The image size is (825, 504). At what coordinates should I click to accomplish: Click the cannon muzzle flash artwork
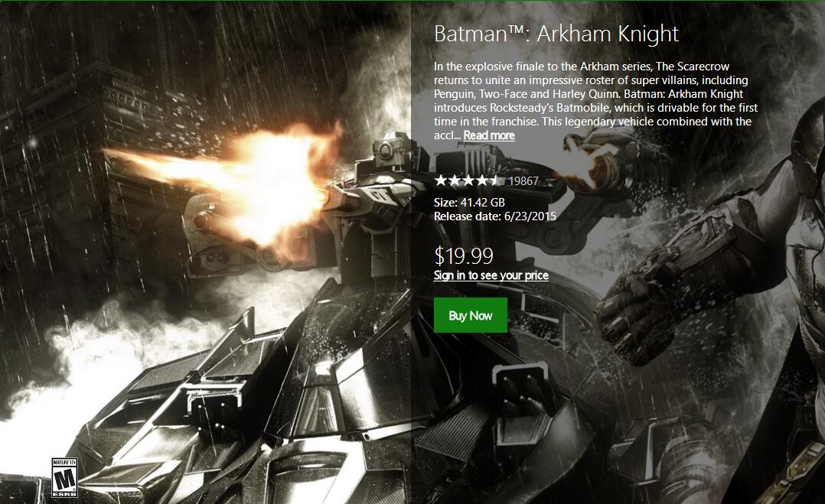[x=231, y=179]
